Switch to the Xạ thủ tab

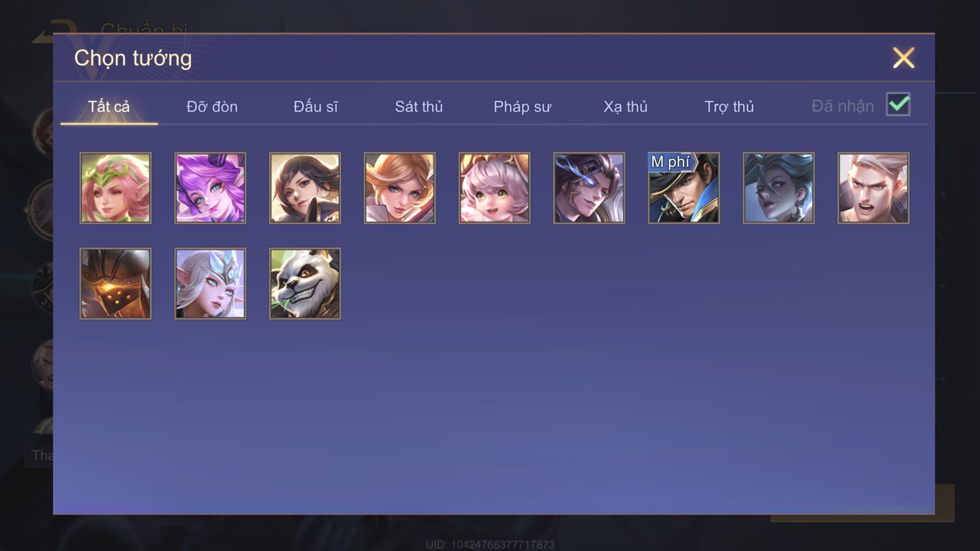point(625,106)
